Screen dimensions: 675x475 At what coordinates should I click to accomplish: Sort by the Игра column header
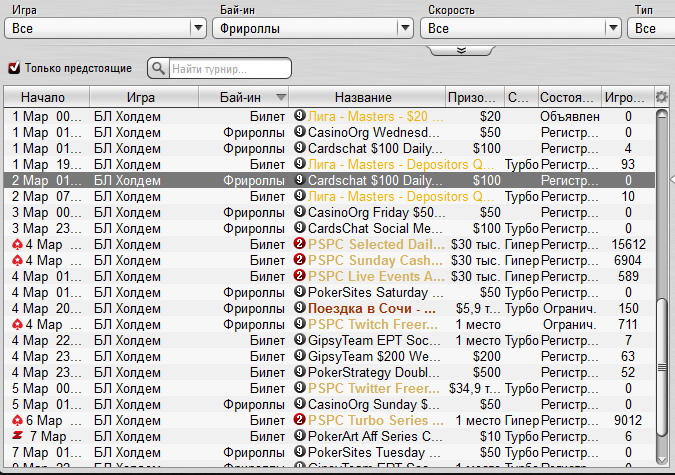pyautogui.click(x=144, y=97)
